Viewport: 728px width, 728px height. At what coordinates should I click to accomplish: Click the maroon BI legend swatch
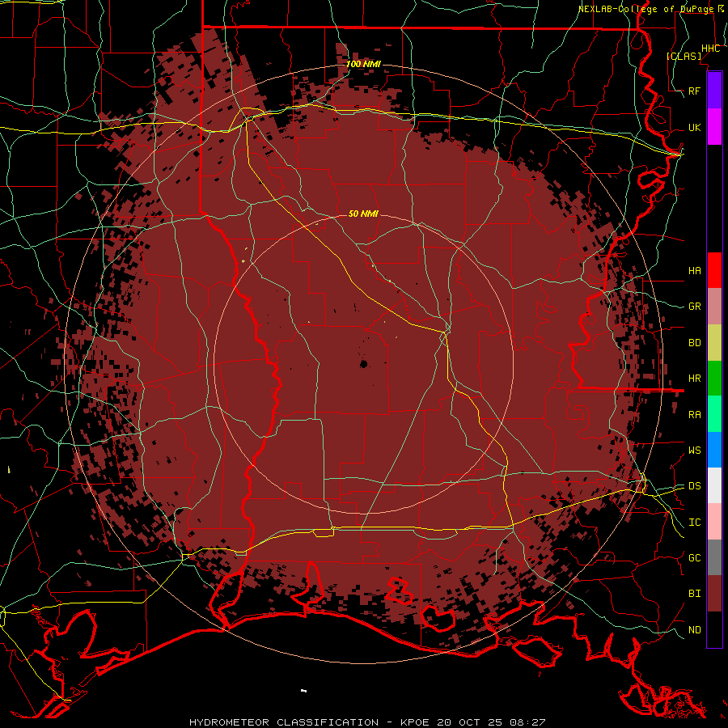[714, 594]
